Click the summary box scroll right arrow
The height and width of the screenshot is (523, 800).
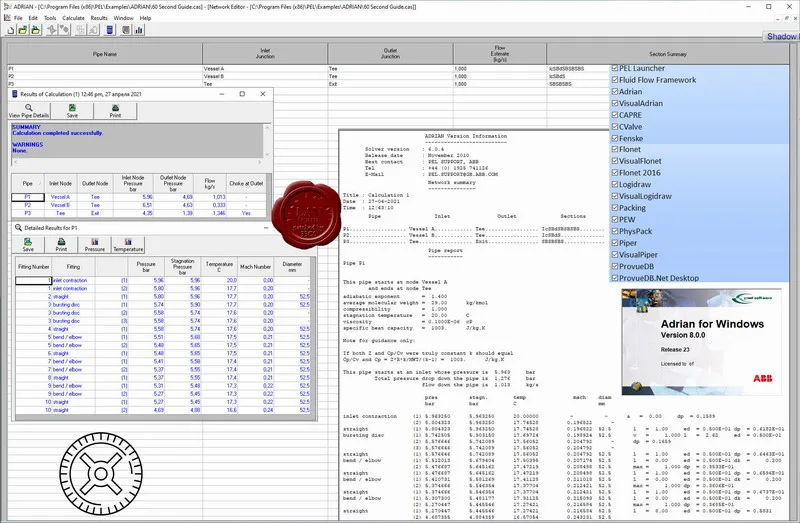[x=260, y=162]
